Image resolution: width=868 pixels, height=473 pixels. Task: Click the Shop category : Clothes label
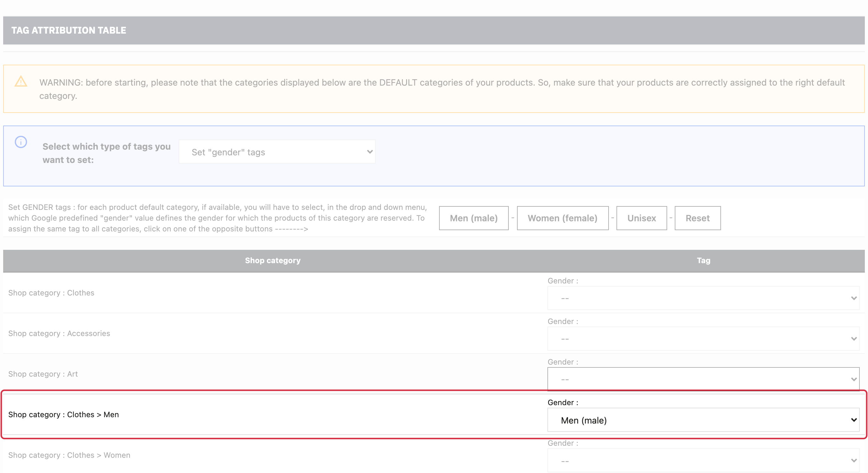coord(51,293)
